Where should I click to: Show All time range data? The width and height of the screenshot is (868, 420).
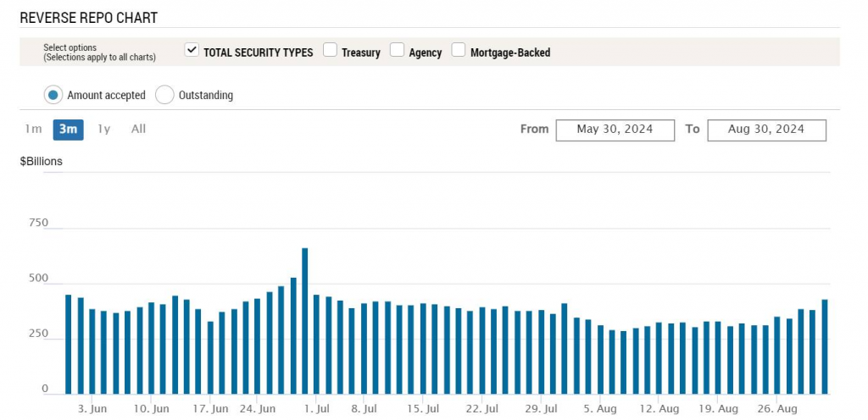coord(138,129)
